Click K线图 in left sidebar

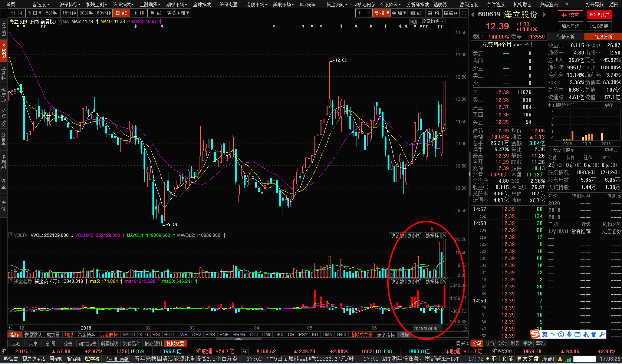tap(4, 51)
